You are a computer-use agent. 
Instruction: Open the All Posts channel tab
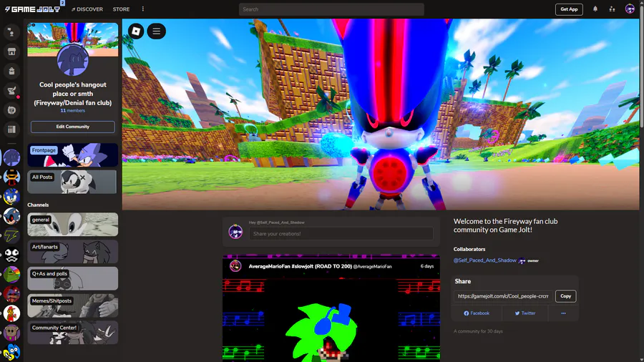point(73,182)
